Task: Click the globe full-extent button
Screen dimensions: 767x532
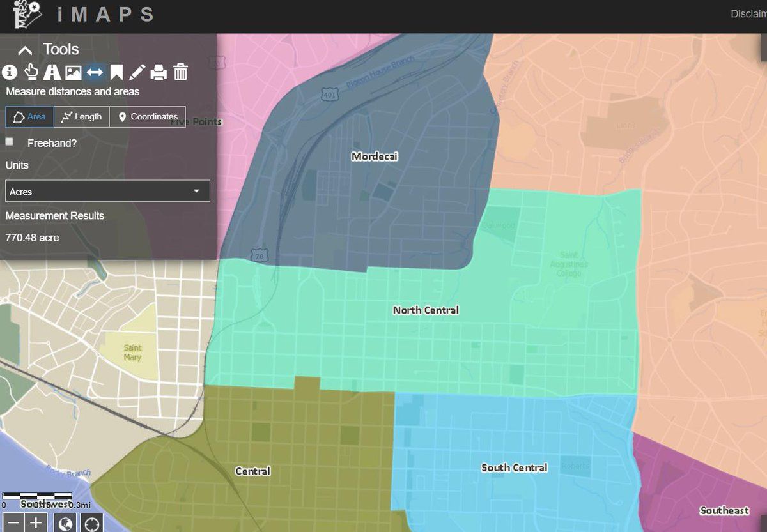Action: pyautogui.click(x=65, y=523)
